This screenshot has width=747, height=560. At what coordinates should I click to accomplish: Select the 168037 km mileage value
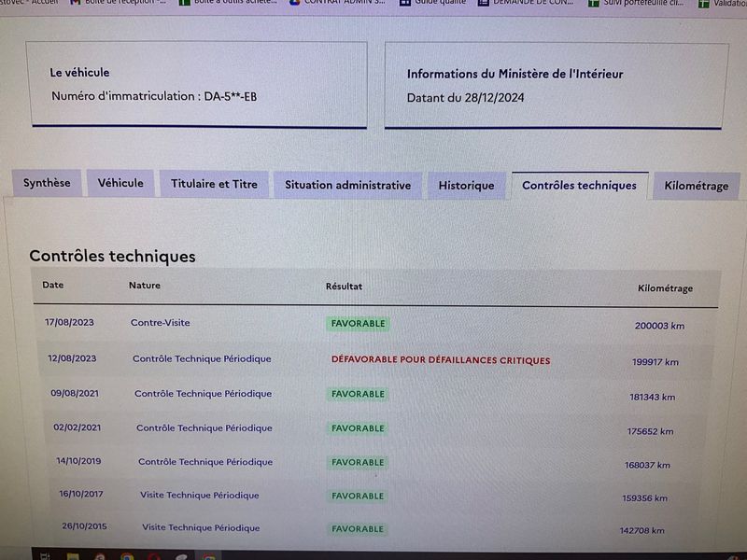click(647, 465)
